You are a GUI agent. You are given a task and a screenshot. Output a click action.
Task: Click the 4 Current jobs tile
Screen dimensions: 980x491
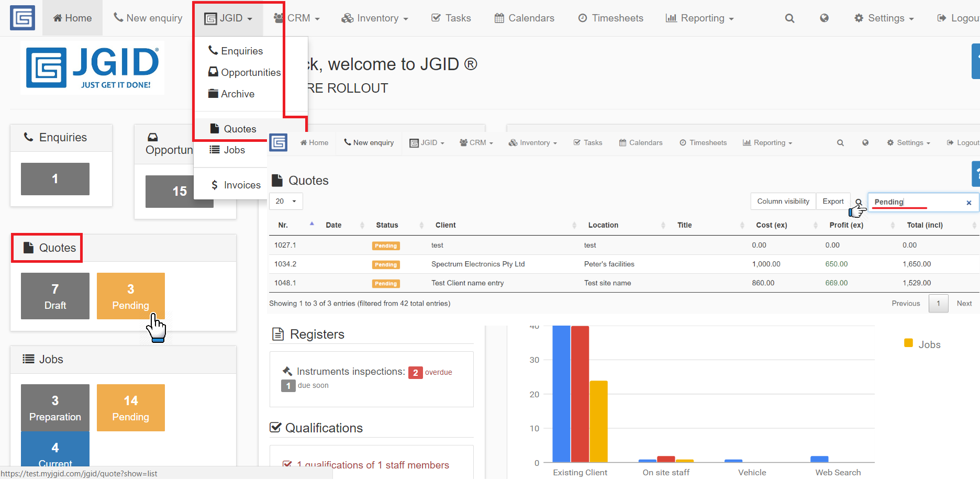[55, 449]
